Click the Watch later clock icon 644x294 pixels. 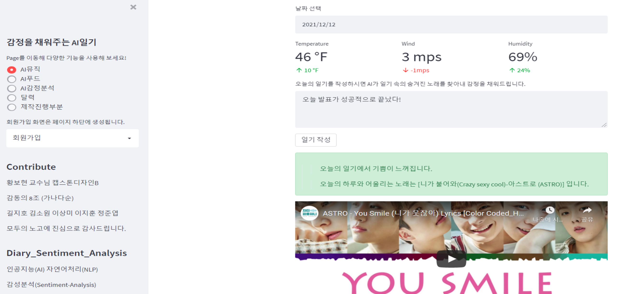[x=549, y=210]
